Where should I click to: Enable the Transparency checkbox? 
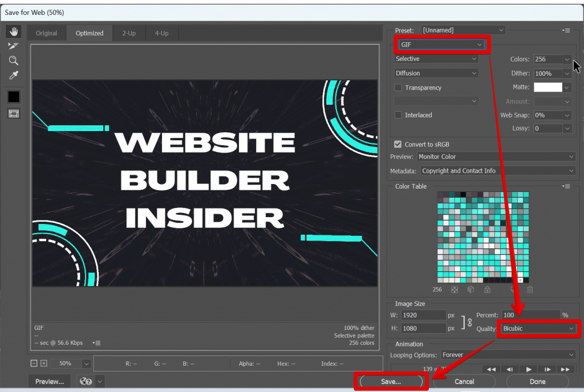click(x=398, y=88)
